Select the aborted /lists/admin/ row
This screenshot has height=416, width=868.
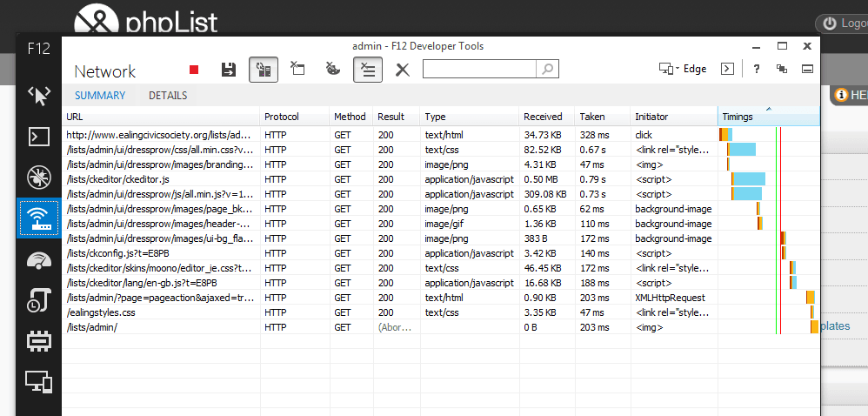pos(441,327)
